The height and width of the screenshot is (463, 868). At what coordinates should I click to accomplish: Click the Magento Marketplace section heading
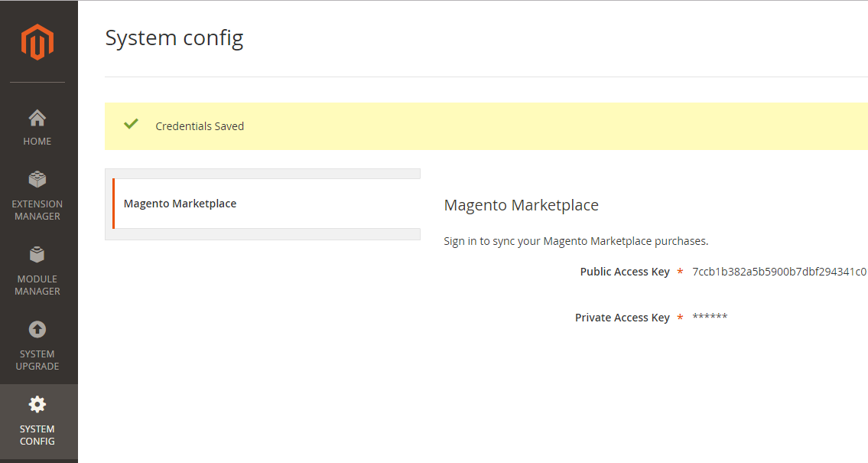click(x=521, y=205)
